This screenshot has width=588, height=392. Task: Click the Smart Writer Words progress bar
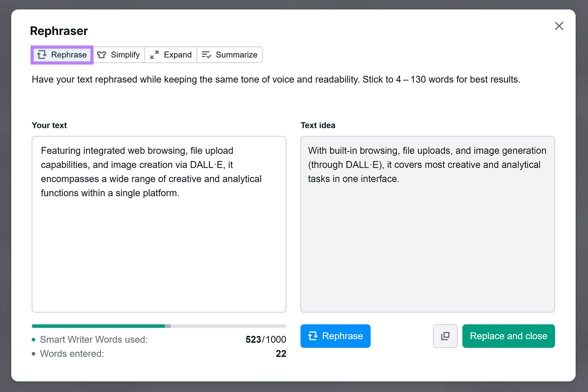[159, 326]
